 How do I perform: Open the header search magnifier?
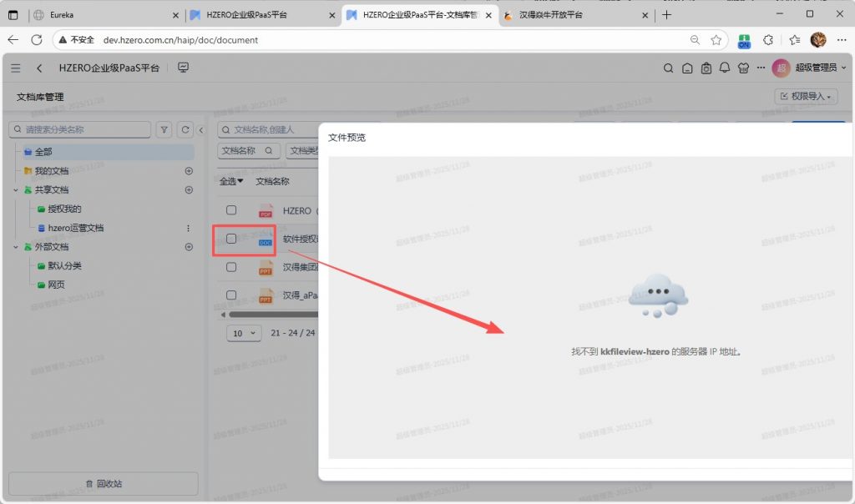click(668, 68)
